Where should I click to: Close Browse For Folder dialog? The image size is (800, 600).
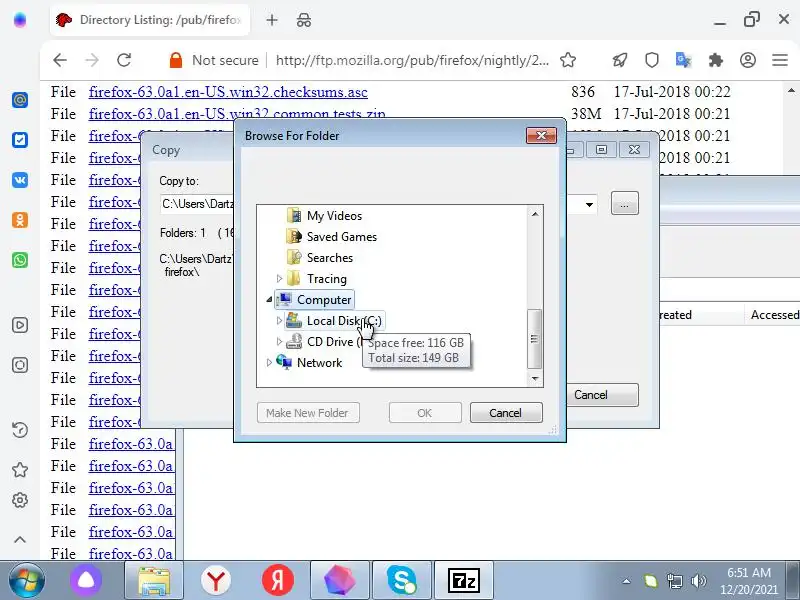point(541,135)
